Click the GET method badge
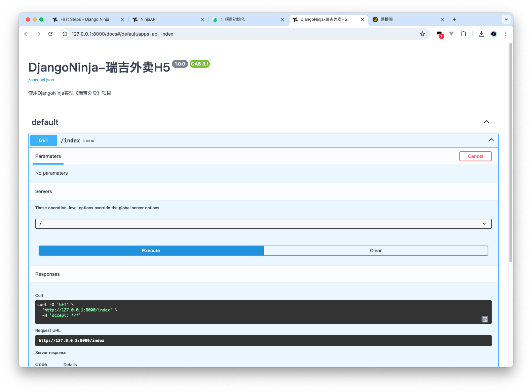532x392 pixels. point(44,140)
